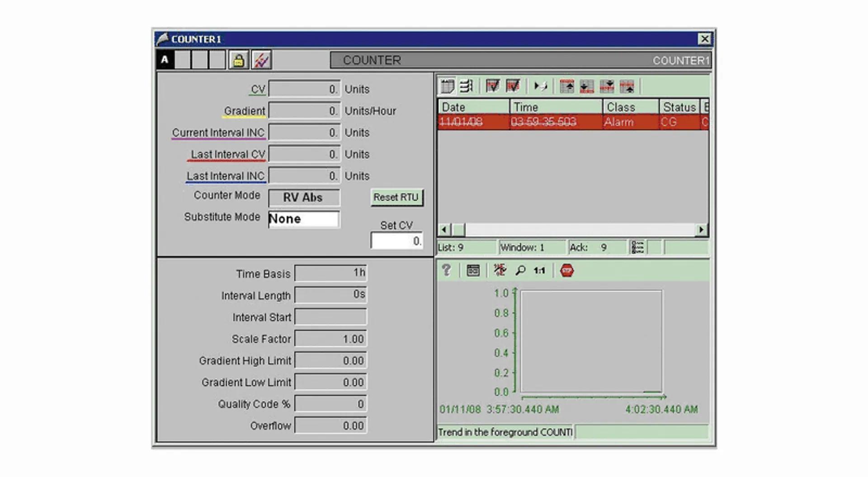
Task: Click the Time Basis field showing 1h
Action: coord(330,273)
